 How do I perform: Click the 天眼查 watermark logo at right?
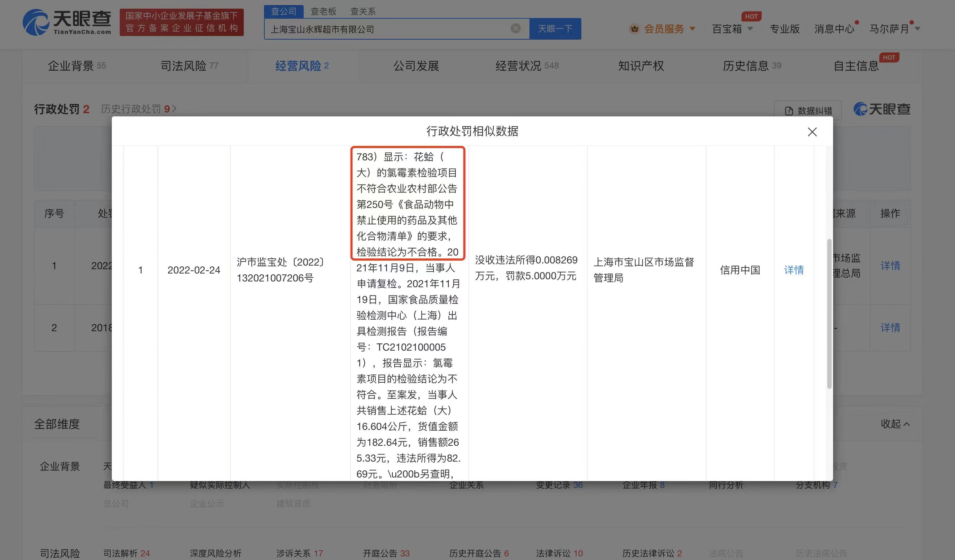click(x=881, y=110)
